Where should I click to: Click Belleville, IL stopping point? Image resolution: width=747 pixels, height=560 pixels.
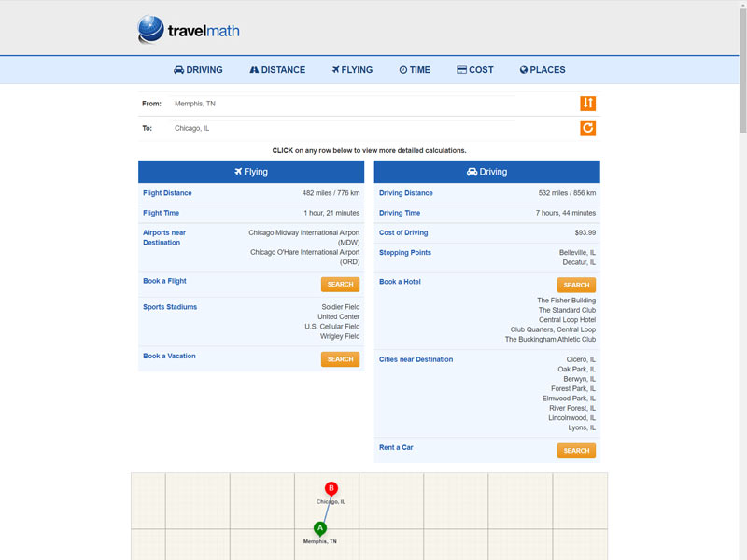pyautogui.click(x=577, y=252)
